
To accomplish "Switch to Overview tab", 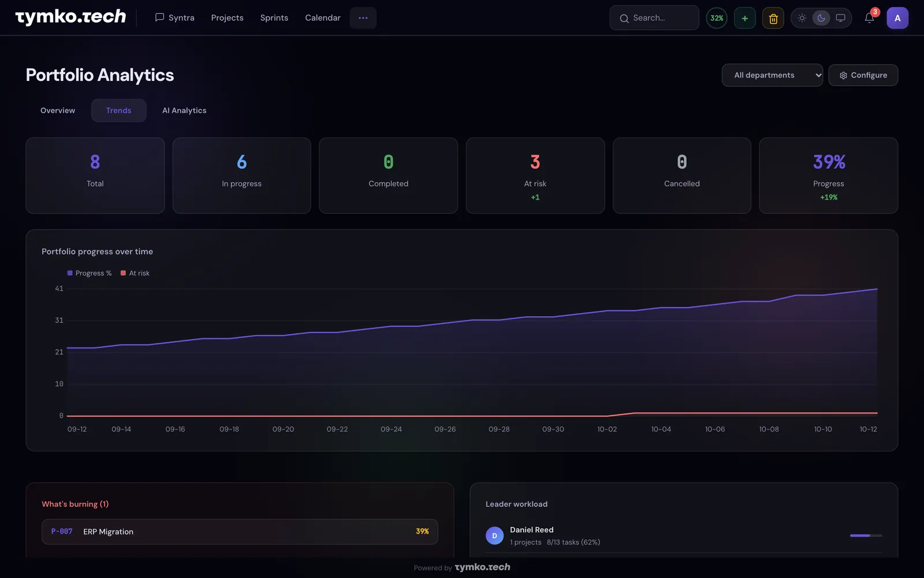I will pyautogui.click(x=58, y=110).
